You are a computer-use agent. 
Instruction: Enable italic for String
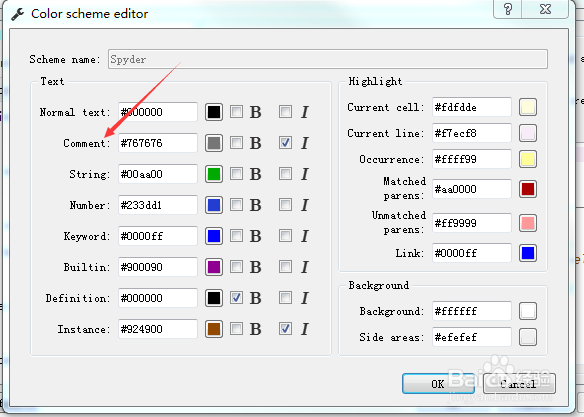point(285,173)
